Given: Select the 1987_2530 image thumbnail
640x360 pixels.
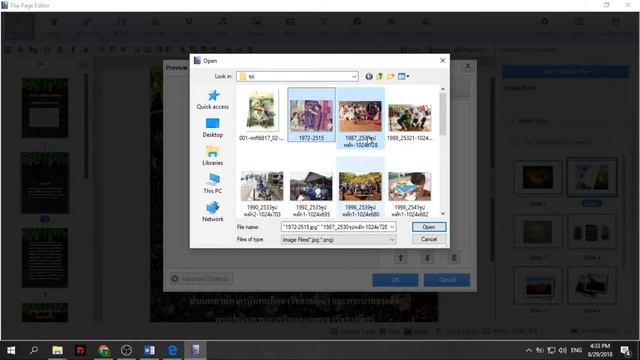Looking at the screenshot, I should coord(360,118).
